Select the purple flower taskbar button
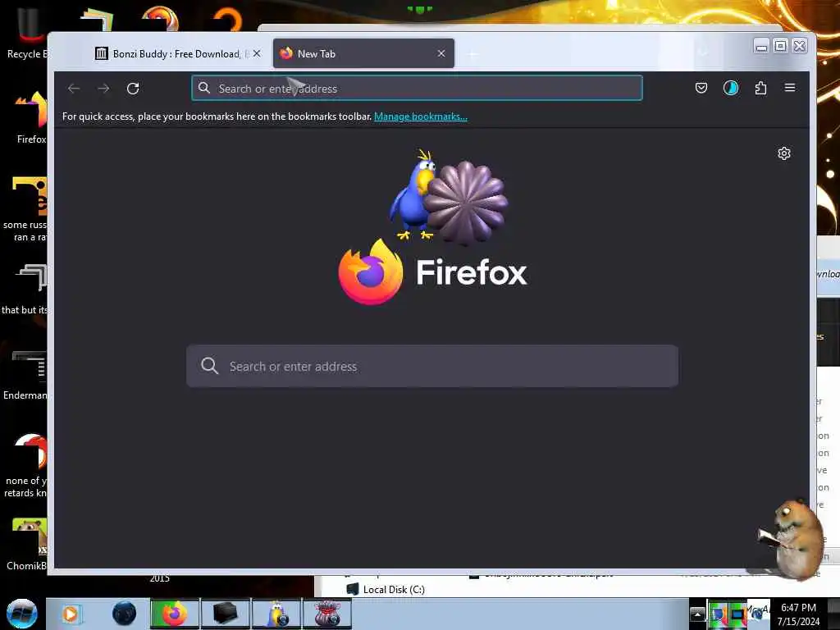Image resolution: width=840 pixels, height=630 pixels. click(327, 614)
